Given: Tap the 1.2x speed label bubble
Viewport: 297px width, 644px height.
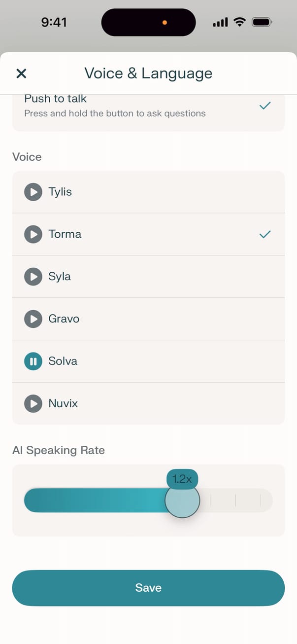Looking at the screenshot, I should coord(182,478).
